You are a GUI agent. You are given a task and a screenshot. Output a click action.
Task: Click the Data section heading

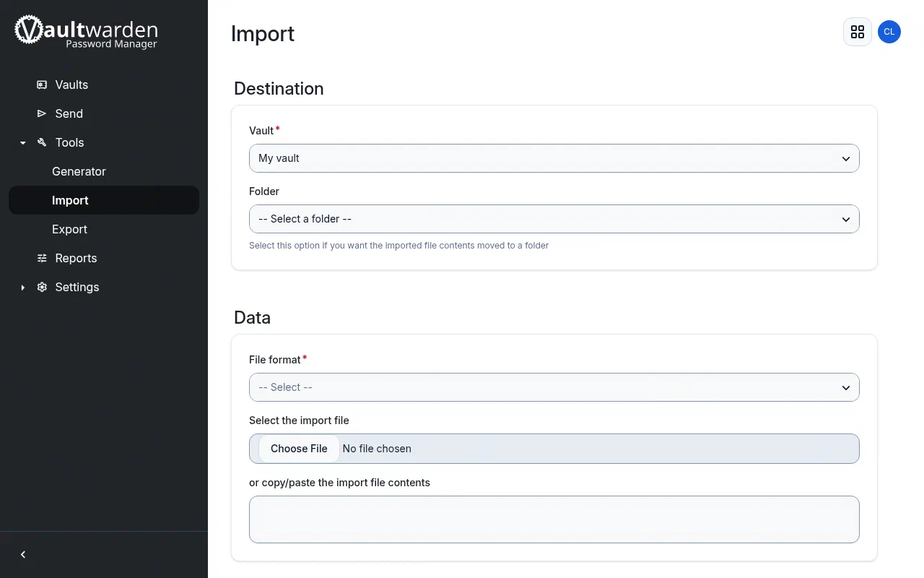click(x=252, y=318)
